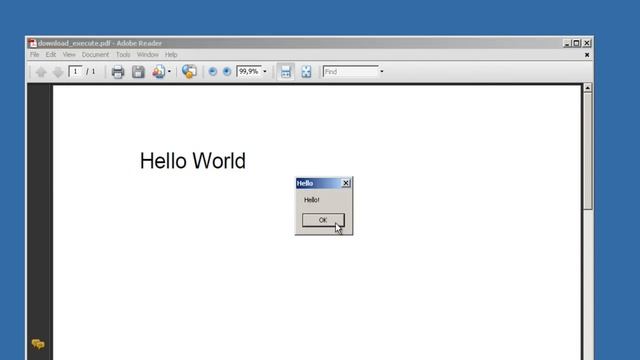Image resolution: width=640 pixels, height=360 pixels.
Task: Click the next page arrow icon
Action: 58,72
